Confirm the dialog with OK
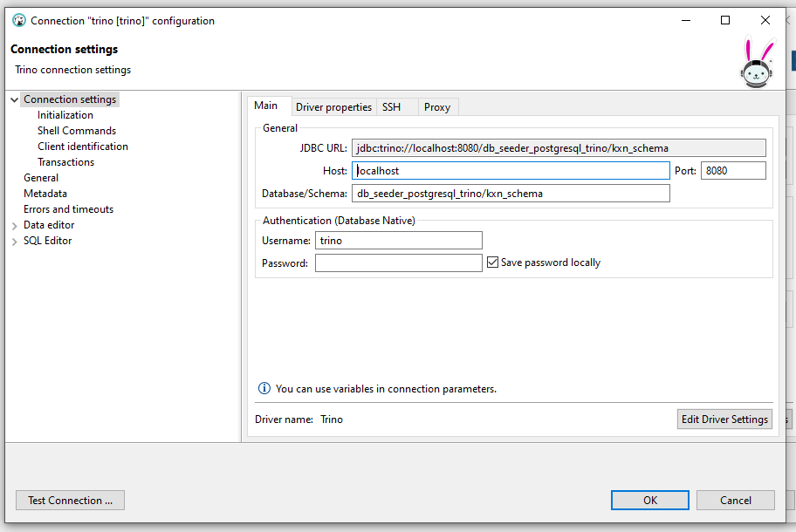Image resolution: width=796 pixels, height=532 pixels. tap(649, 500)
